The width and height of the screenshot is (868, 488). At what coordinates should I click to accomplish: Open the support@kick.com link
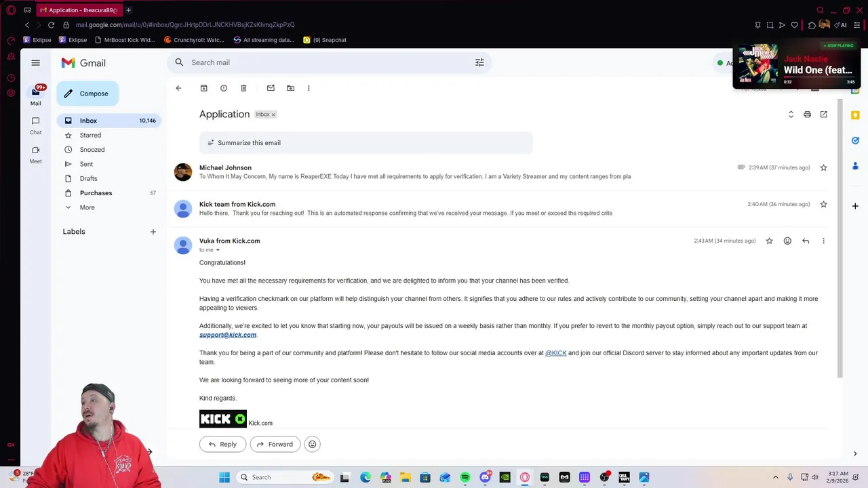[228, 335]
